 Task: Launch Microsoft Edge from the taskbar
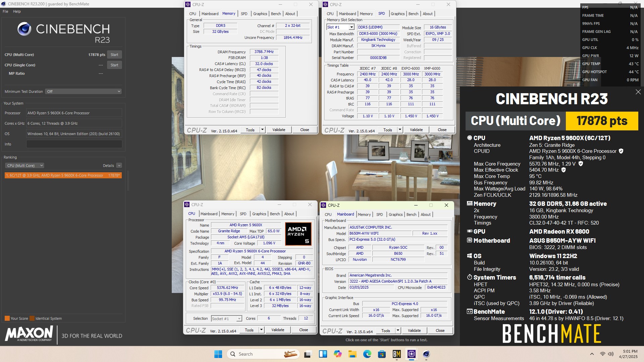click(367, 354)
